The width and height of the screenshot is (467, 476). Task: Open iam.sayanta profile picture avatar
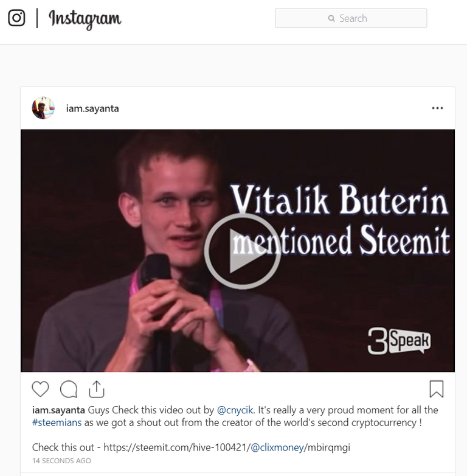point(43,108)
